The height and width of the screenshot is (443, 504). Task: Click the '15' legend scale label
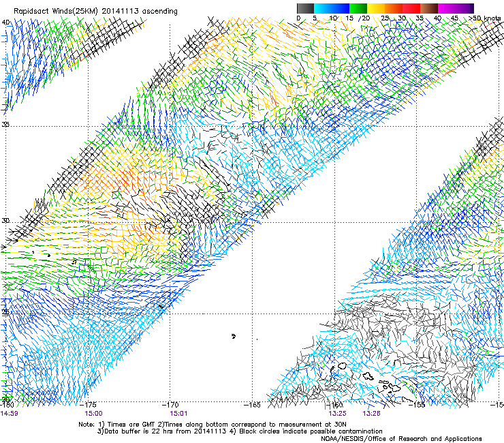click(349, 18)
